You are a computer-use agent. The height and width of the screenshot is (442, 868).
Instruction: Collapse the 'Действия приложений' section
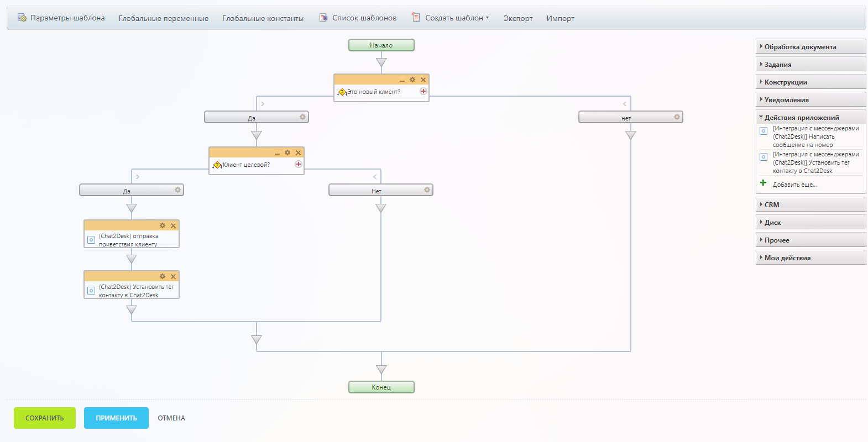(801, 118)
